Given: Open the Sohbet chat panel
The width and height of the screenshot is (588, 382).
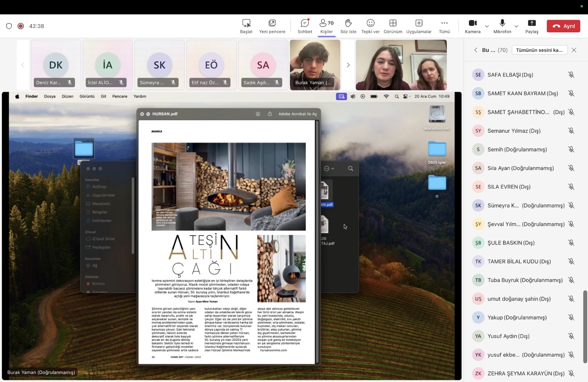Looking at the screenshot, I should pyautogui.click(x=305, y=26).
